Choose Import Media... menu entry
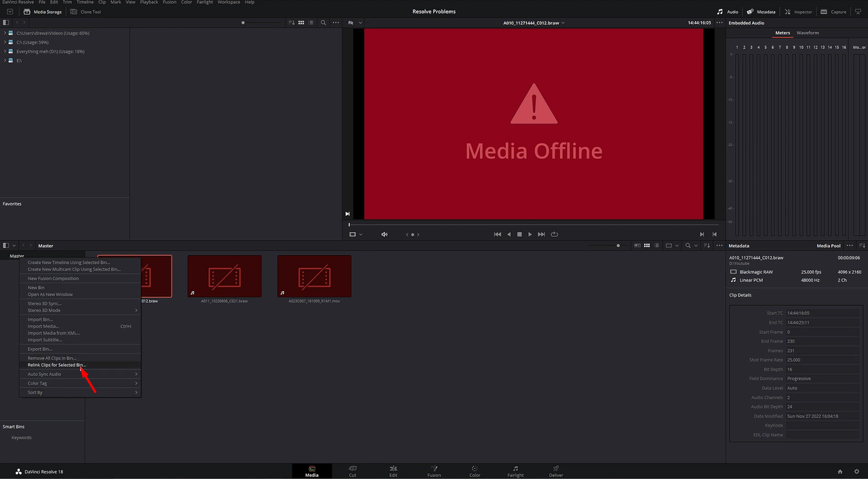 coord(79,326)
